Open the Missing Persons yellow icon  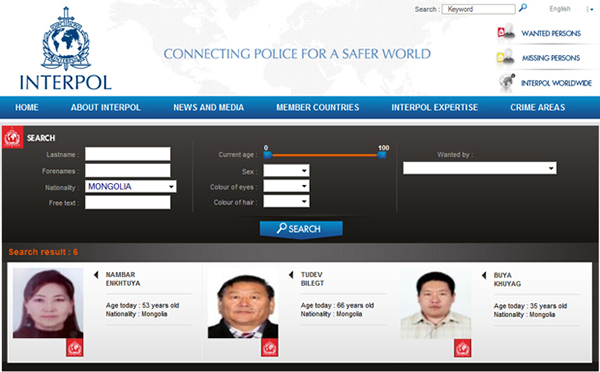pyautogui.click(x=505, y=57)
